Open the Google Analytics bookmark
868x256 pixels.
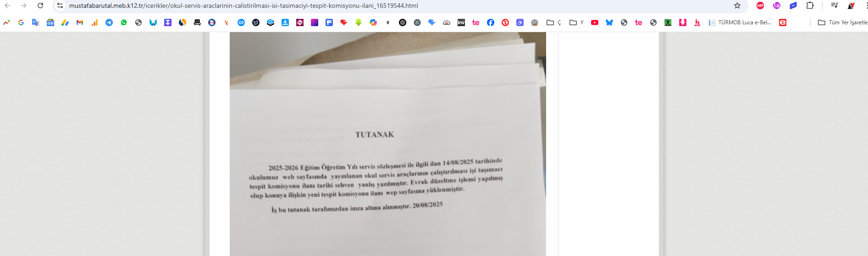(94, 22)
